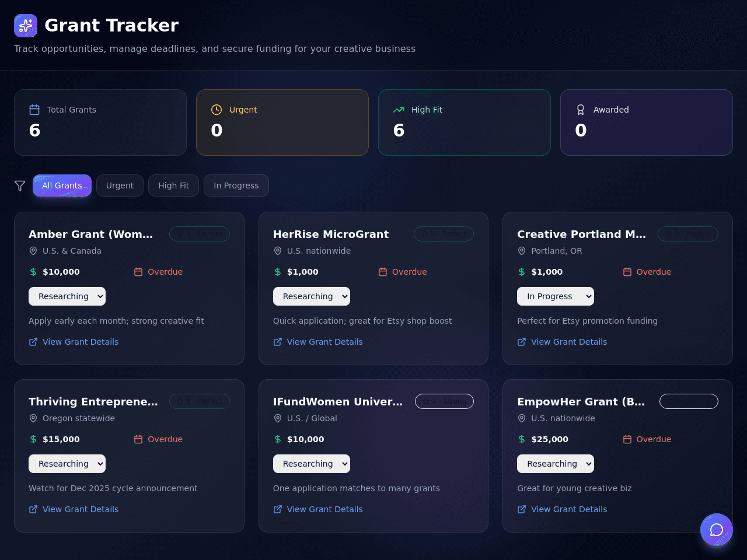Click the location pin on EmpowHer Grant card
Viewport: 747px width, 560px height.
tap(522, 418)
